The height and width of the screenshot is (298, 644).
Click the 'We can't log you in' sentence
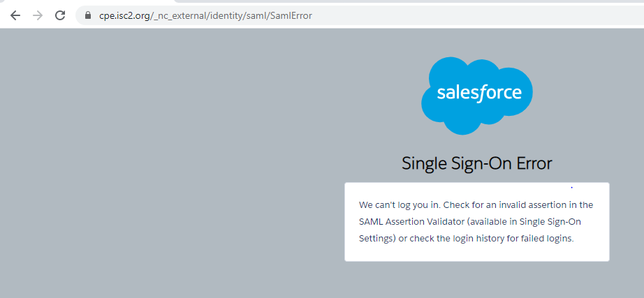[397, 204]
